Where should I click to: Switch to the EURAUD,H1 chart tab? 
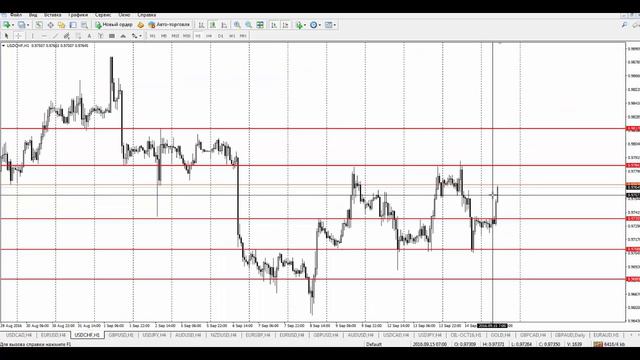pos(606,335)
